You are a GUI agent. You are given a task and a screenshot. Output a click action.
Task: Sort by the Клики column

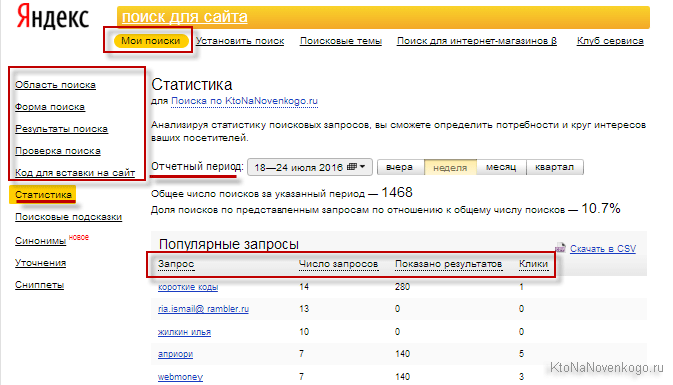(x=534, y=264)
